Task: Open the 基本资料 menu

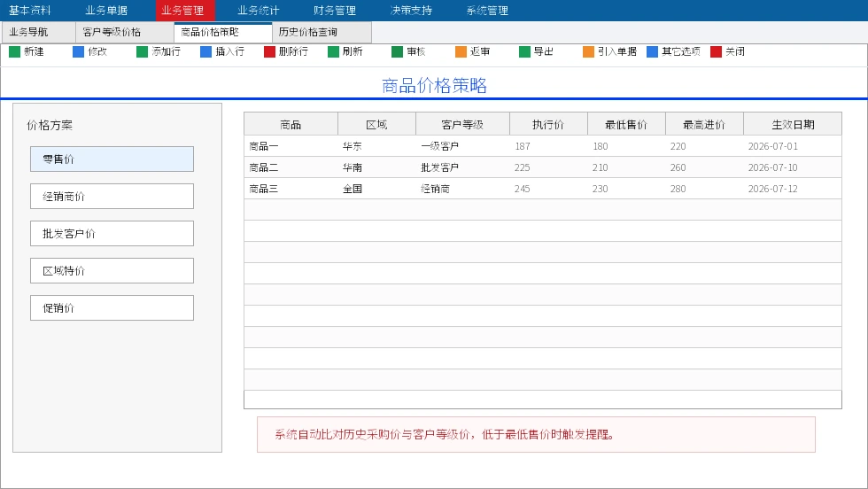Action: pyautogui.click(x=30, y=11)
